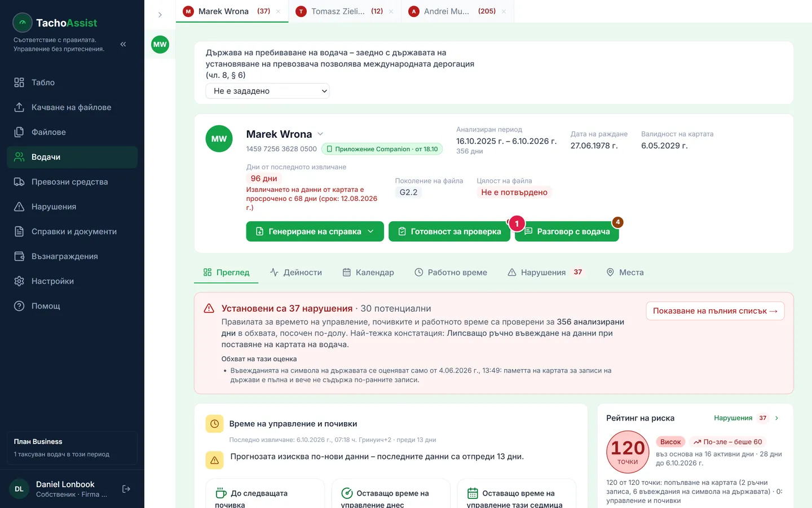
Task: Click the calendar icon for тази седмица
Action: click(x=473, y=493)
